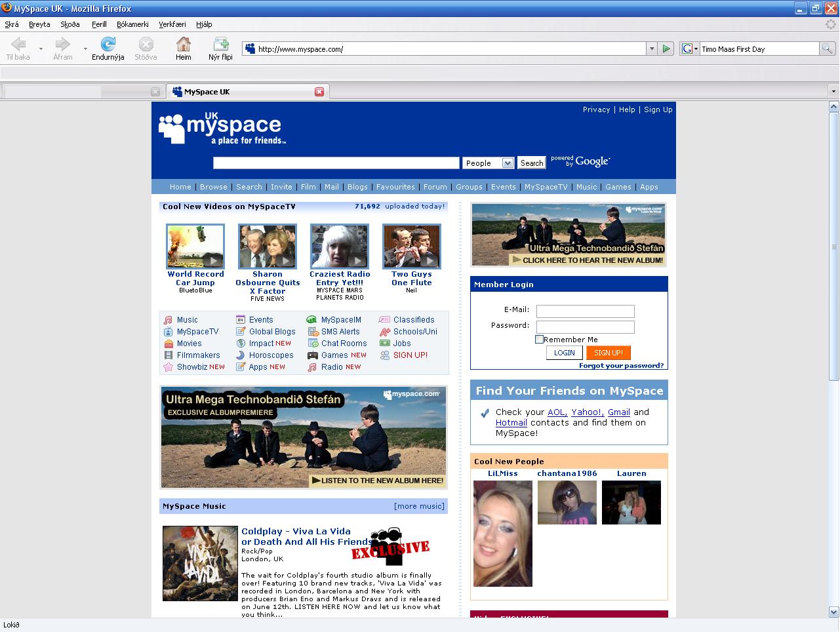840x632 pixels.
Task: Close the MySpace UK tab with red X
Action: pos(319,92)
